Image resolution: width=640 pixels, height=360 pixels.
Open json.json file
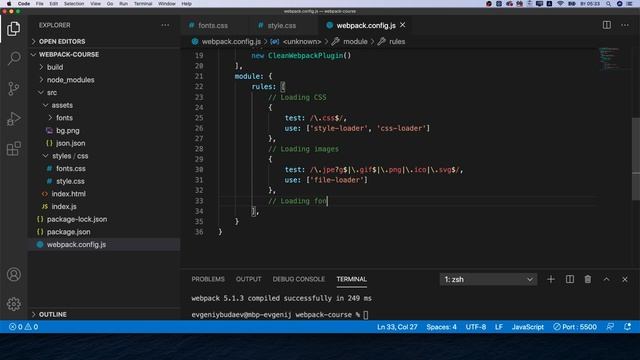[70, 143]
